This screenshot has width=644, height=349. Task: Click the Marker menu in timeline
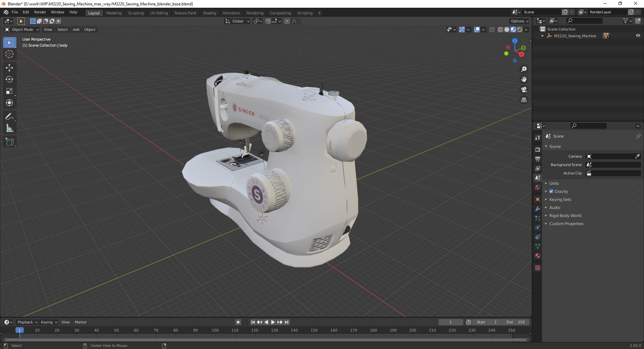point(80,322)
